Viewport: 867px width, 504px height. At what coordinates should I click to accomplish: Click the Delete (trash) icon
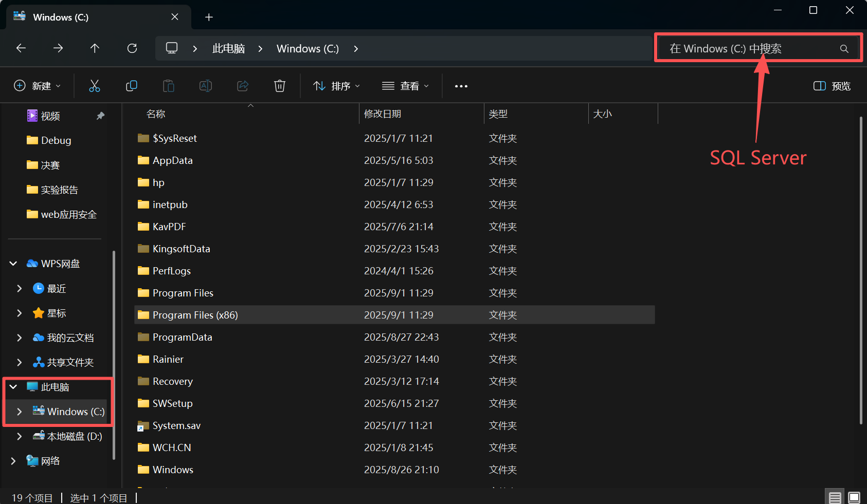[x=279, y=86]
